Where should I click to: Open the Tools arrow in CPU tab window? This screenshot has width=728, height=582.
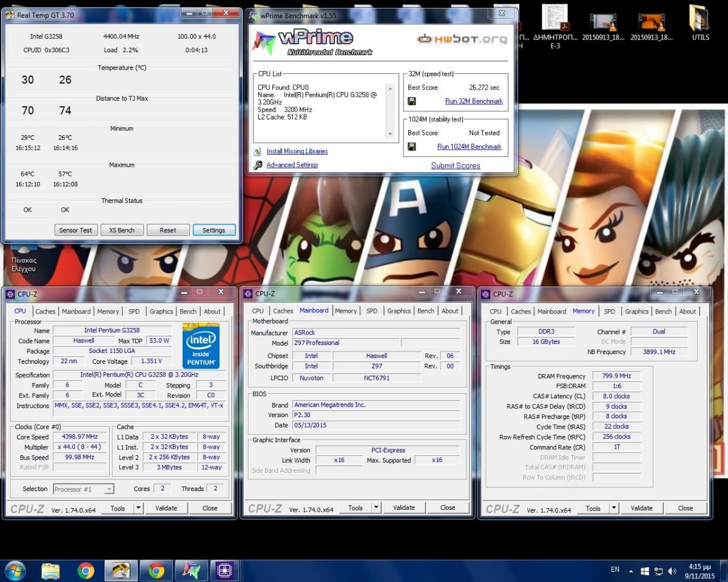point(138,508)
